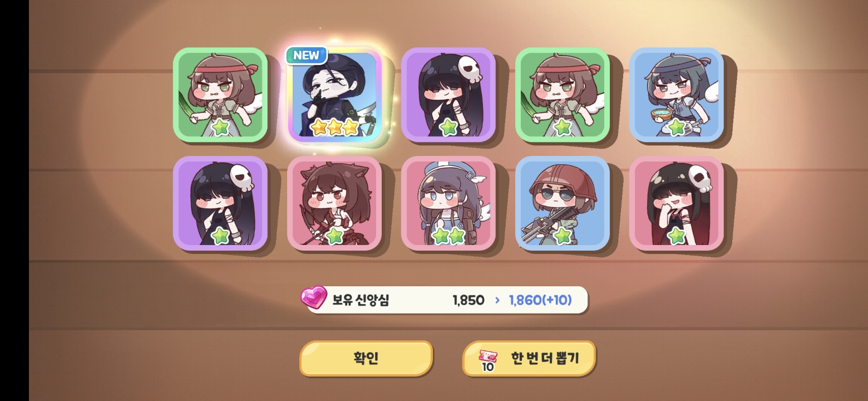Select the first green headband girl card, top row
The image size is (868, 401).
pos(220,95)
